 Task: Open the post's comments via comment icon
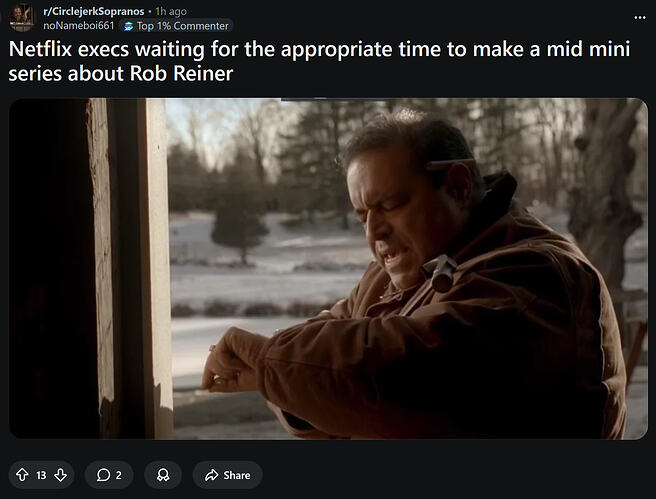tap(103, 475)
